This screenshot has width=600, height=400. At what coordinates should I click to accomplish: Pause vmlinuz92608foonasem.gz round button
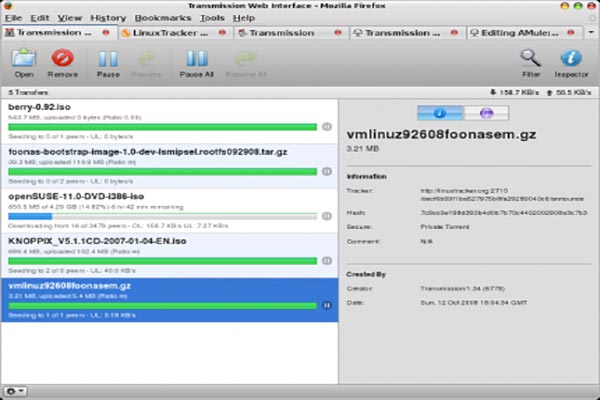click(326, 305)
